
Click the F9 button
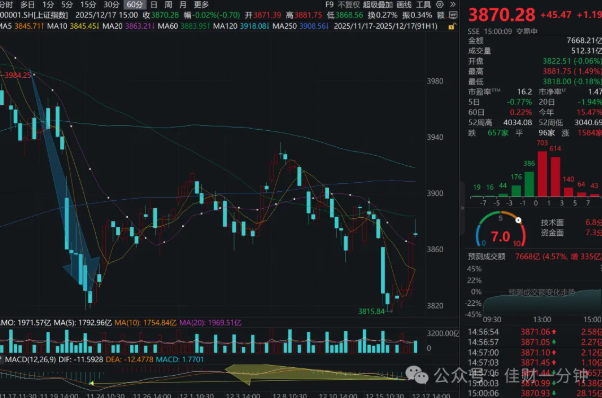(329, 5)
